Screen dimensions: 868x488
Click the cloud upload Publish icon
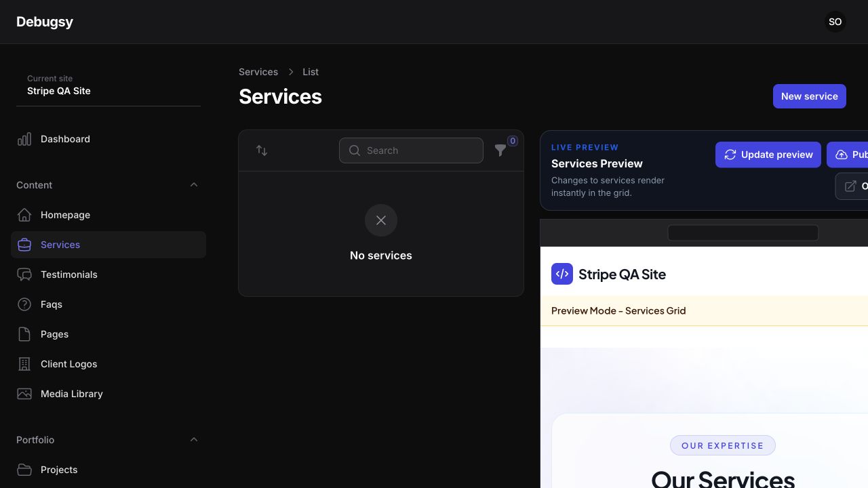[842, 155]
